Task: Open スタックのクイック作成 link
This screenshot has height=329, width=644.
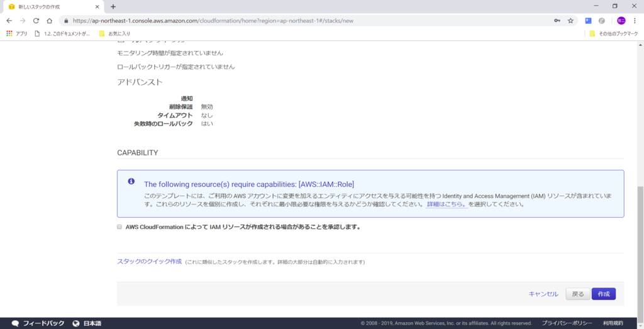Action: [x=150, y=261]
